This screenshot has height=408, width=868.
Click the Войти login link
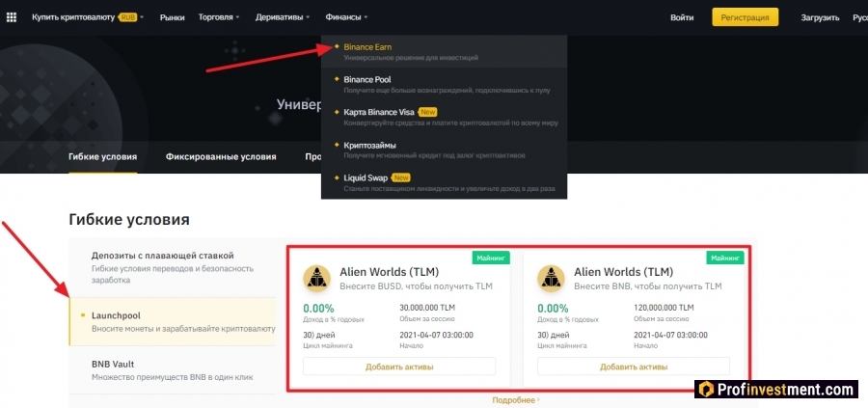pos(682,17)
